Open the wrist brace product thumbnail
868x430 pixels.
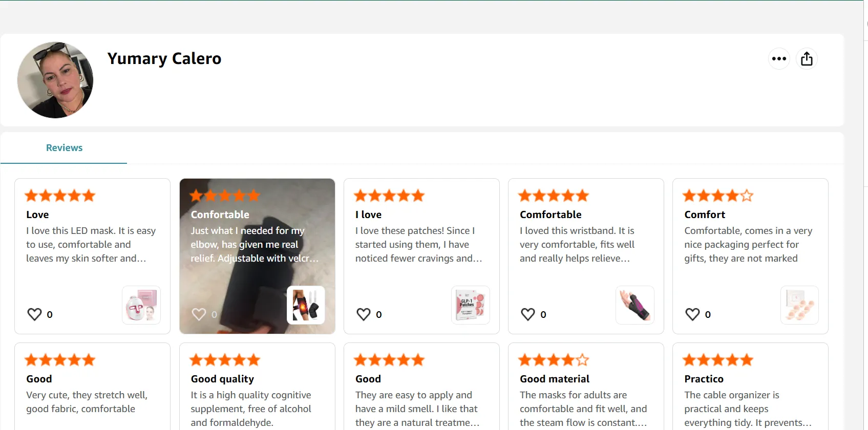click(635, 305)
